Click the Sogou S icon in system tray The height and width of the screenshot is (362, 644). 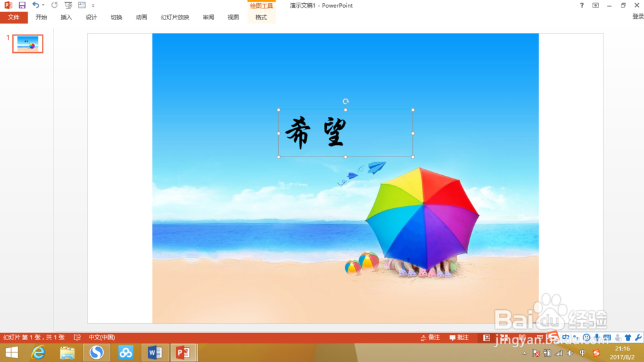[x=596, y=354]
